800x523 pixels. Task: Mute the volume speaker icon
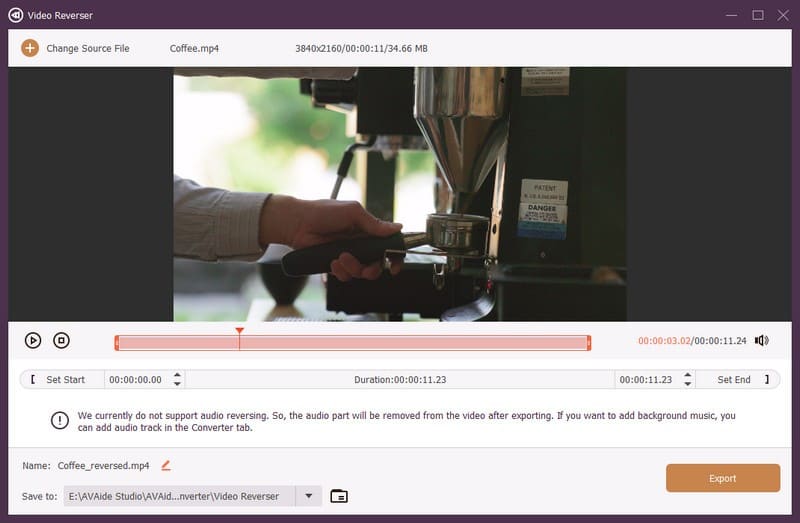tap(762, 340)
